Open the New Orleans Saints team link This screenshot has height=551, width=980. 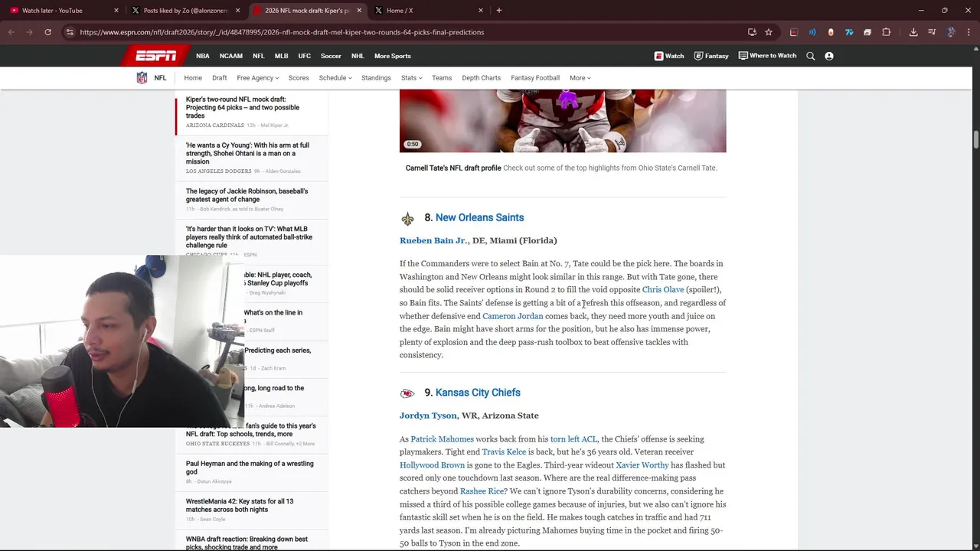[479, 217]
